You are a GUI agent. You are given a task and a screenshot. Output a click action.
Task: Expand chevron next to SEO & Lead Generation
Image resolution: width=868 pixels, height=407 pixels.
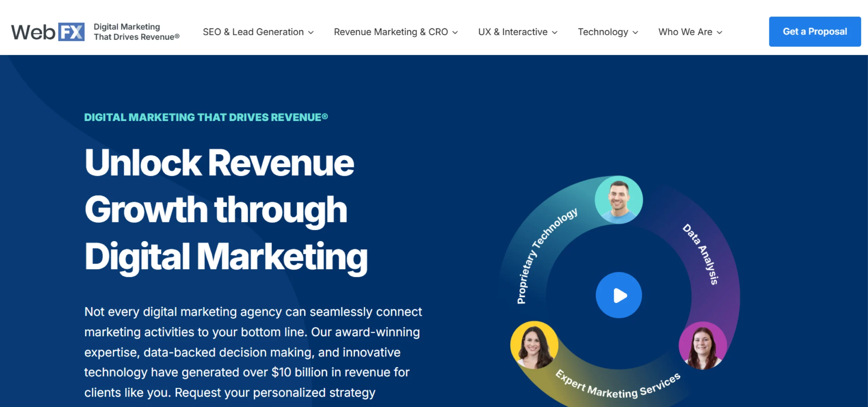[x=311, y=33]
